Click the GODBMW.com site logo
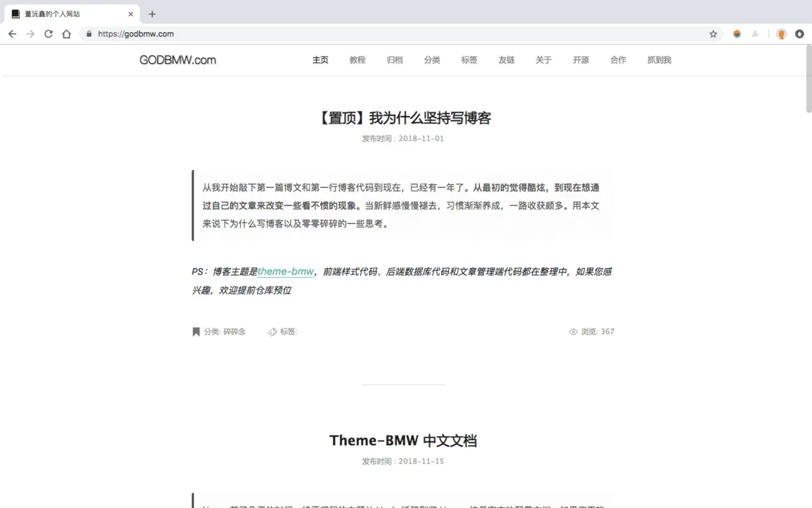The width and height of the screenshot is (812, 508). 177,60
